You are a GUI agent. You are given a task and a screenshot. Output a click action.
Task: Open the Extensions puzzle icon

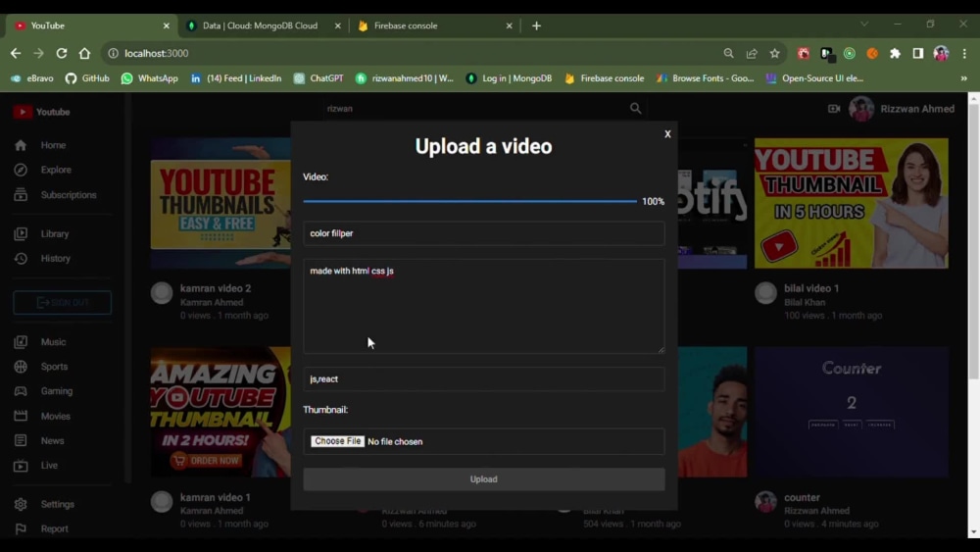coord(895,54)
